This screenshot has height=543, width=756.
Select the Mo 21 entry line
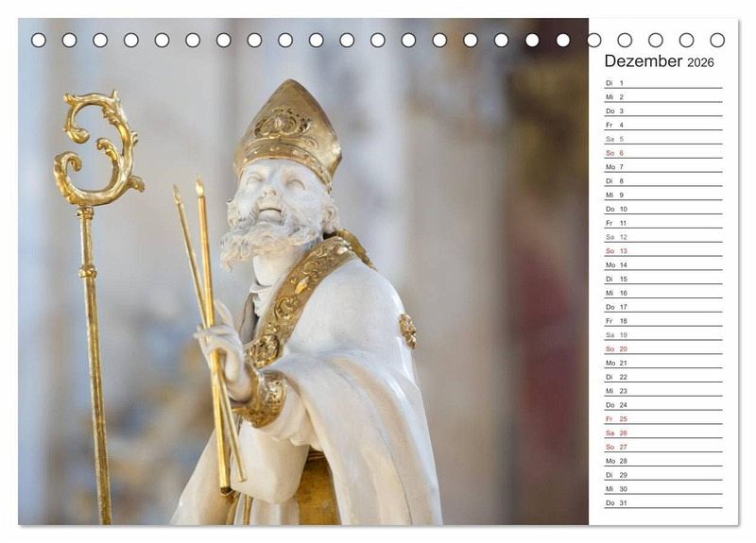[662, 363]
